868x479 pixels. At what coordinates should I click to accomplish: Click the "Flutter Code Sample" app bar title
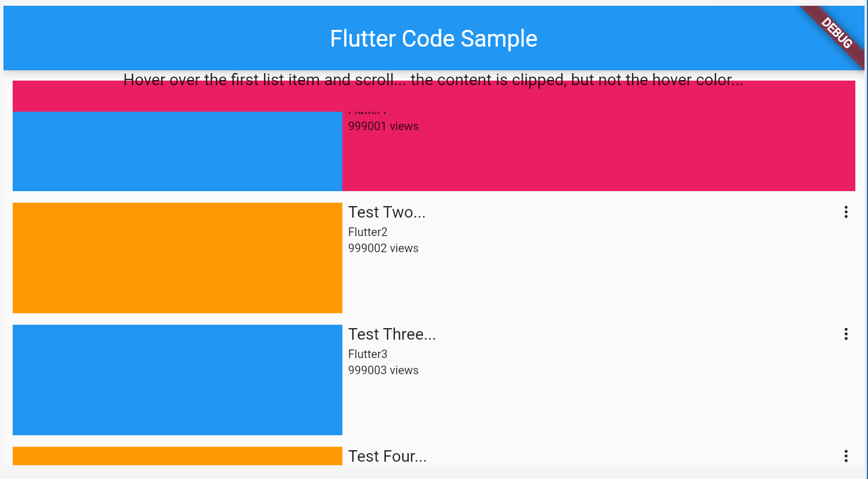click(433, 39)
